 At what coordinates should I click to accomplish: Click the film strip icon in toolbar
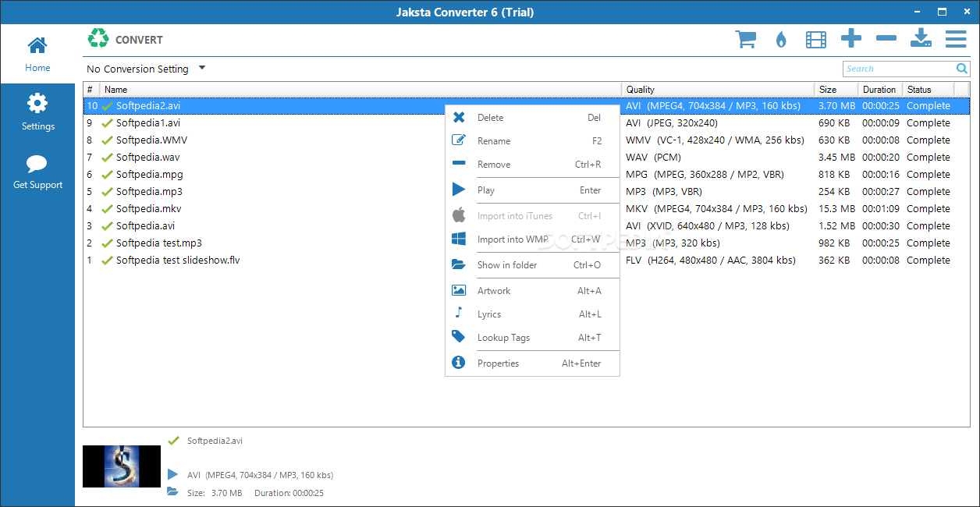[x=816, y=39]
